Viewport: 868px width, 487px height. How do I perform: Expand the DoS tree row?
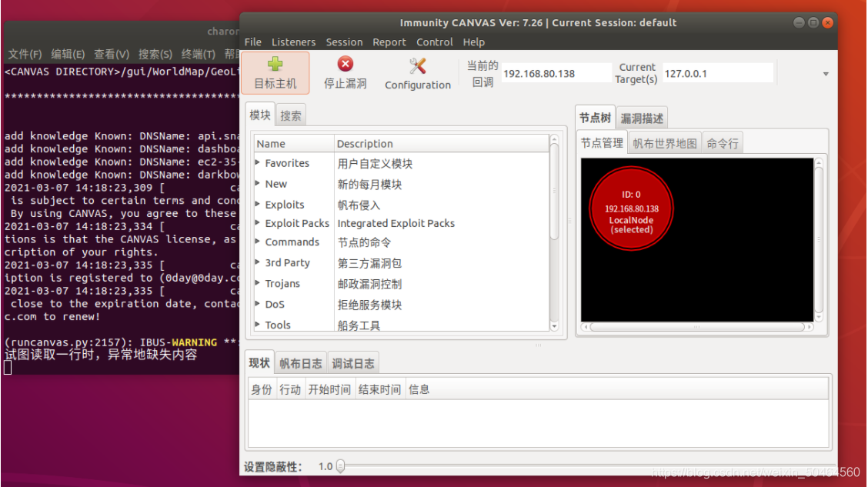pyautogui.click(x=258, y=304)
